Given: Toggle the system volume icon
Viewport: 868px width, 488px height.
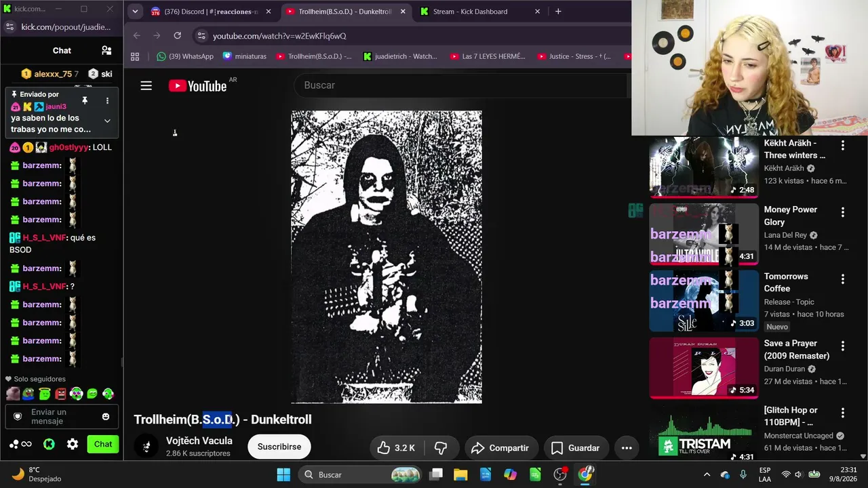Looking at the screenshot, I should 799,474.
